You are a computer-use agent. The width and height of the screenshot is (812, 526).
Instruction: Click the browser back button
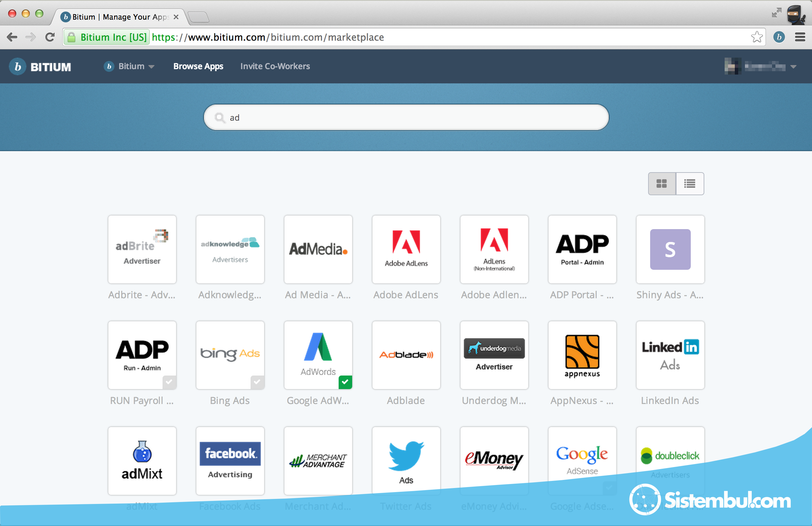point(12,37)
